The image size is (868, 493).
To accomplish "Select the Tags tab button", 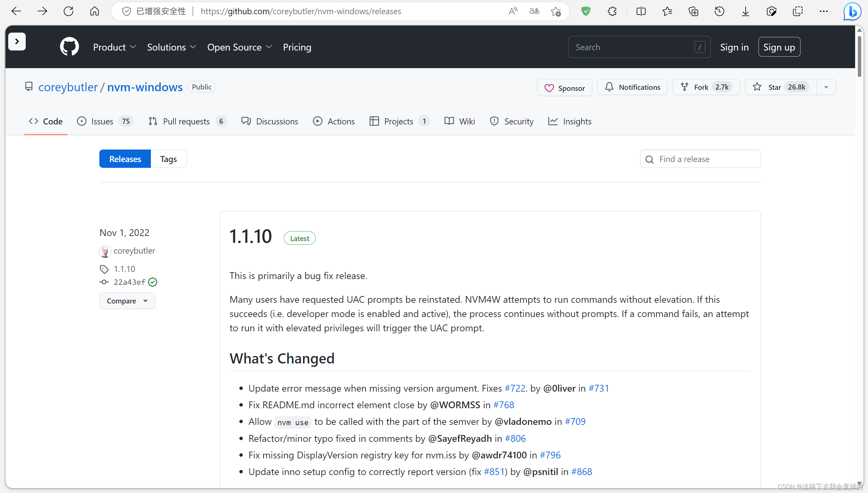I will pyautogui.click(x=169, y=159).
